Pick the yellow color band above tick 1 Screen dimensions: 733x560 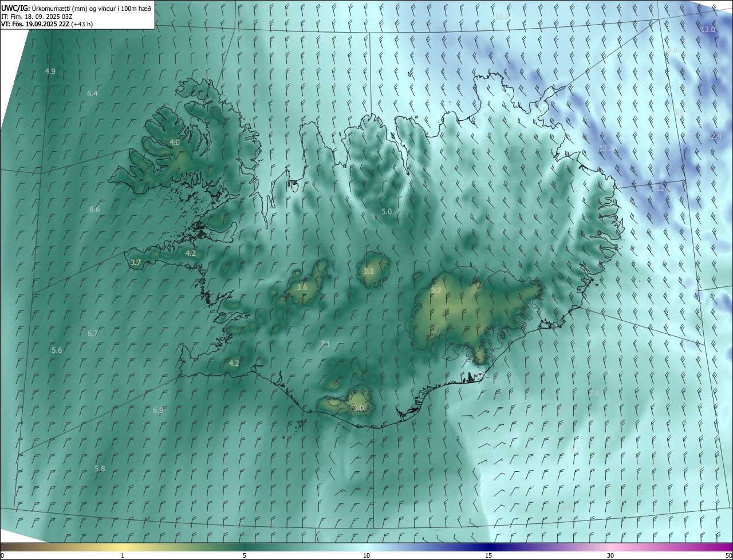pos(123,547)
